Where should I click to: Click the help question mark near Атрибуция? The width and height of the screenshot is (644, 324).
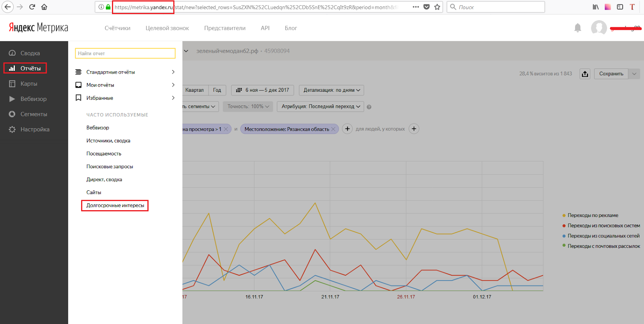coord(369,107)
